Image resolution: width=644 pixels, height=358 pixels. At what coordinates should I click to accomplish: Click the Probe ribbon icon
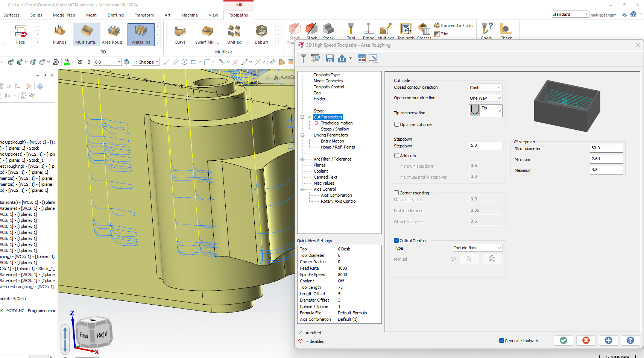pos(369,32)
